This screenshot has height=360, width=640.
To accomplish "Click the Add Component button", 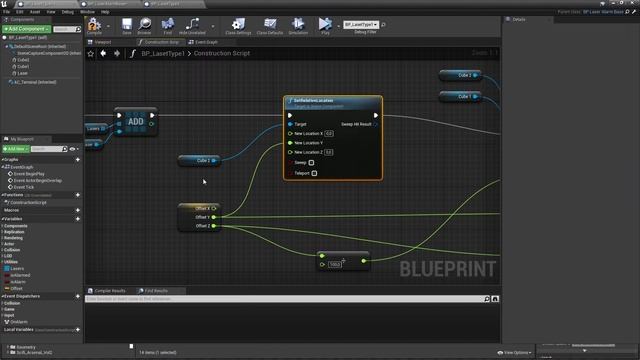I will [x=27, y=29].
